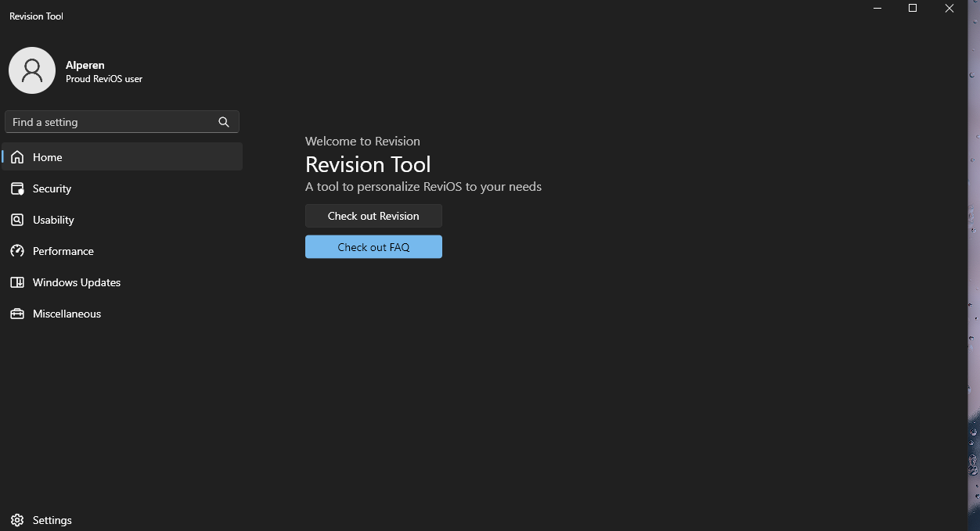980x531 pixels.
Task: Open Windows Updates section
Action: [122, 282]
